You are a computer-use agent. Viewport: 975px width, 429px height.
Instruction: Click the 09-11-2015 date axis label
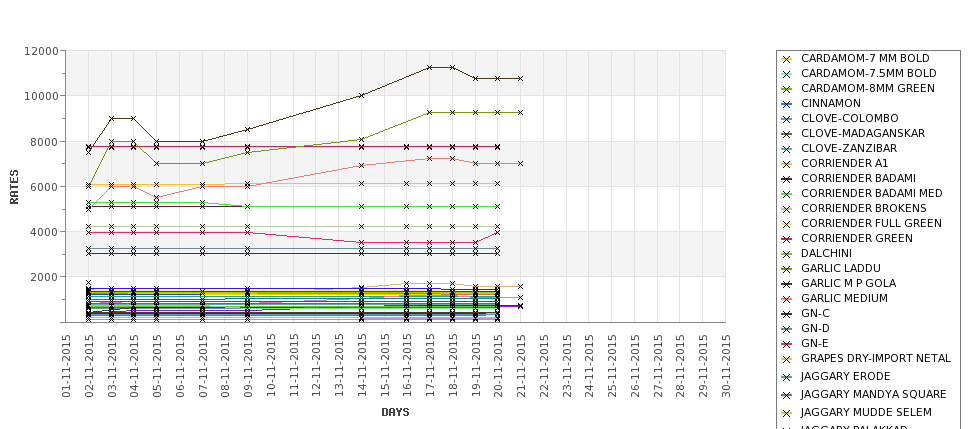point(248,366)
